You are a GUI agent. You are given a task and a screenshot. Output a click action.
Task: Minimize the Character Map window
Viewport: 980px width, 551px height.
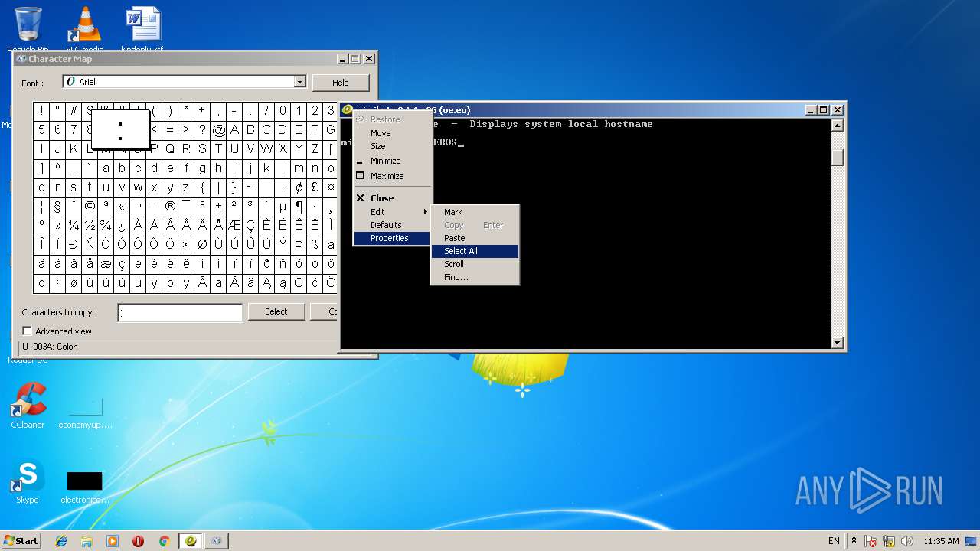tap(343, 59)
